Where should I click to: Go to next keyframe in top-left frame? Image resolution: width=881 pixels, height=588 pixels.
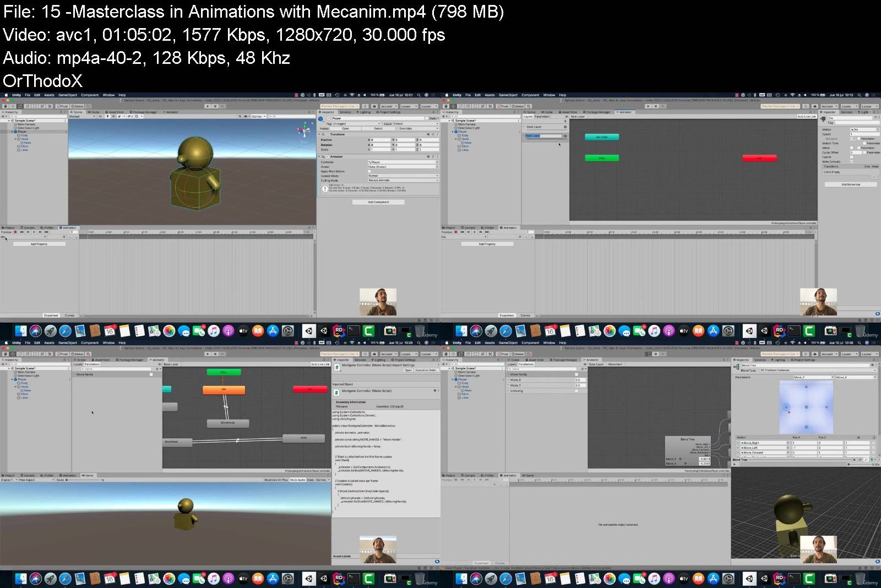(x=40, y=232)
